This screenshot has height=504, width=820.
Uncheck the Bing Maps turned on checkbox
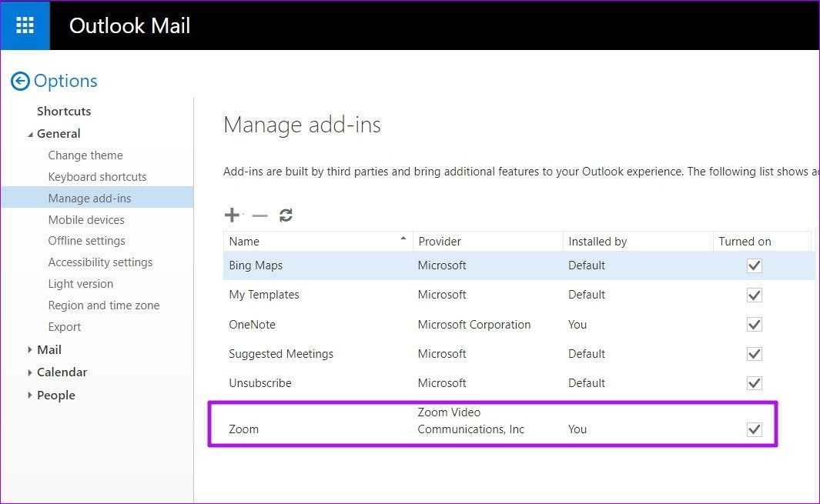pyautogui.click(x=755, y=265)
